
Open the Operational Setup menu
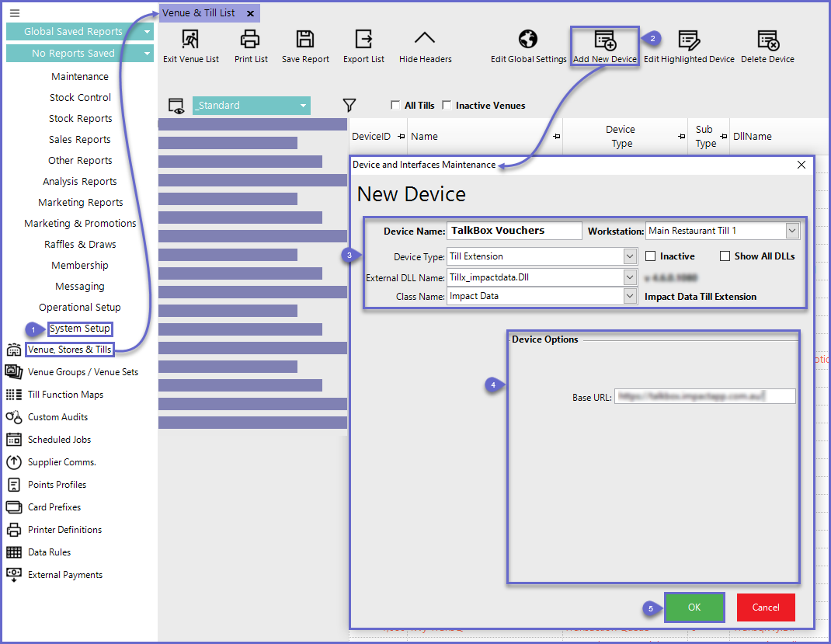point(80,308)
